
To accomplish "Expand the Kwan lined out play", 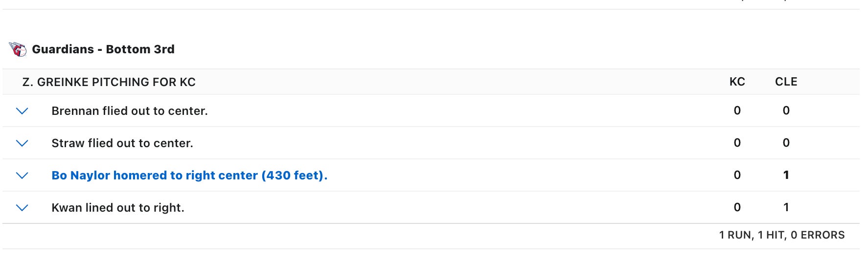I will pyautogui.click(x=22, y=208).
